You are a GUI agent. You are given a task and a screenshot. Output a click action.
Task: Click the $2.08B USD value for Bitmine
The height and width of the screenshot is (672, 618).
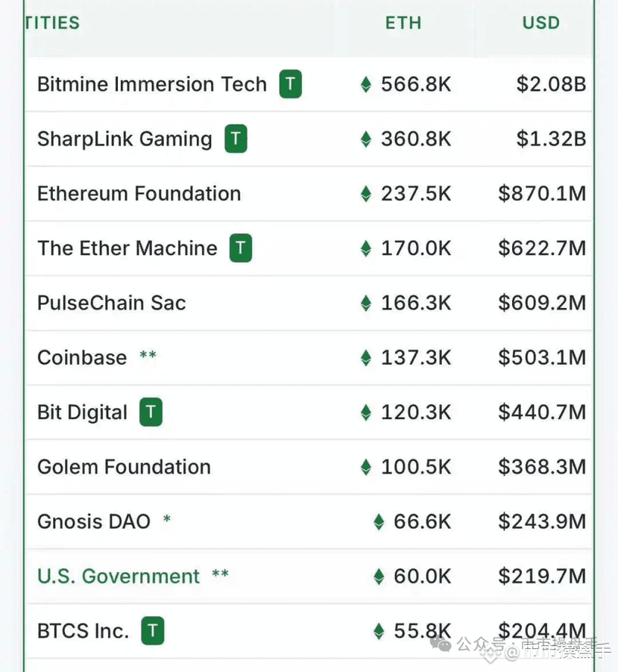(551, 84)
